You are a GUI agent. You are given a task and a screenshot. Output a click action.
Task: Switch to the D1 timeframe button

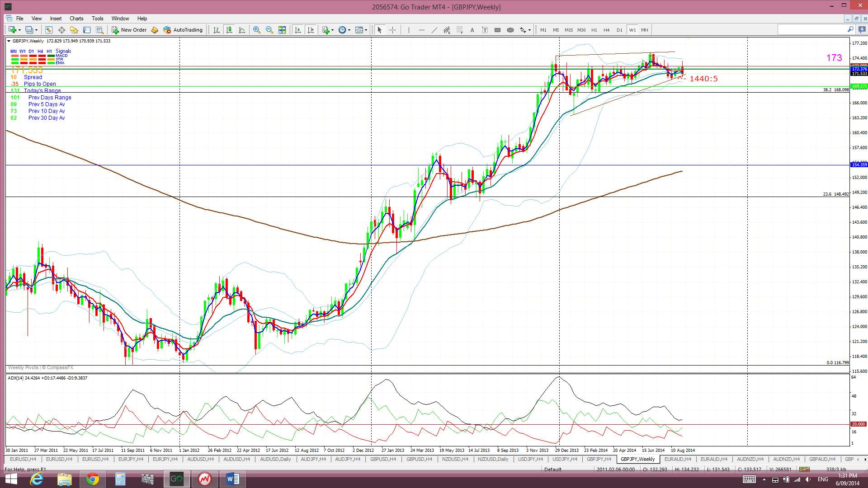[x=619, y=30]
